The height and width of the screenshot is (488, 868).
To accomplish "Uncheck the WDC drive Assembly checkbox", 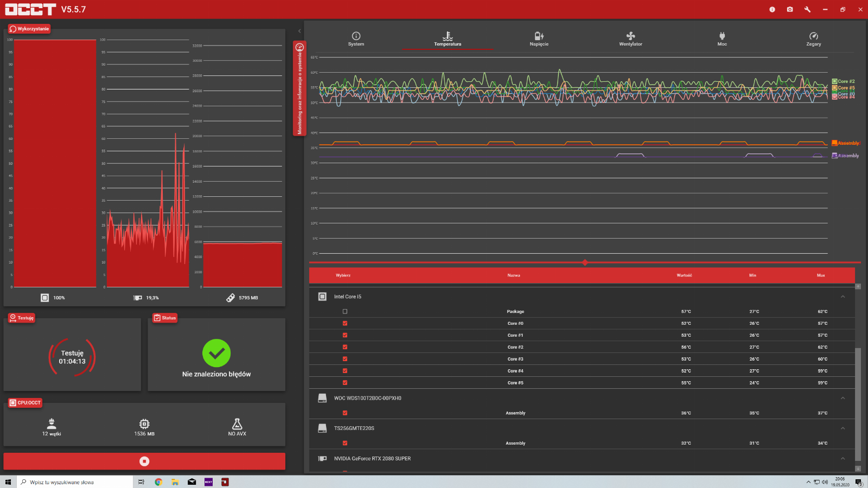I will [x=345, y=413].
